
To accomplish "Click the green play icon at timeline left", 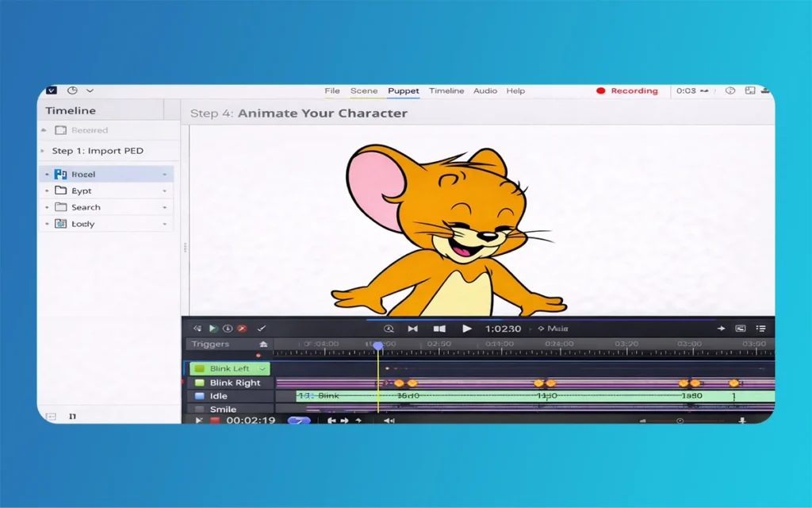I will pyautogui.click(x=213, y=329).
